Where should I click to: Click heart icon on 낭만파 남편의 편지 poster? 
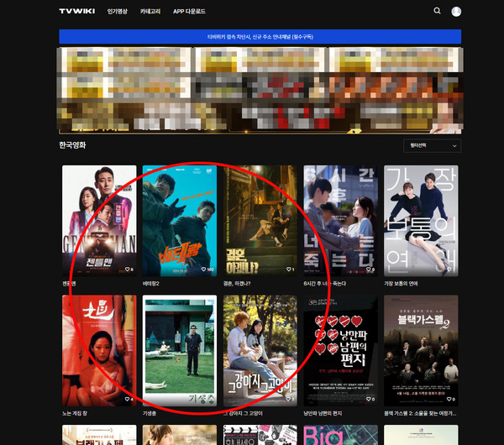tap(369, 399)
